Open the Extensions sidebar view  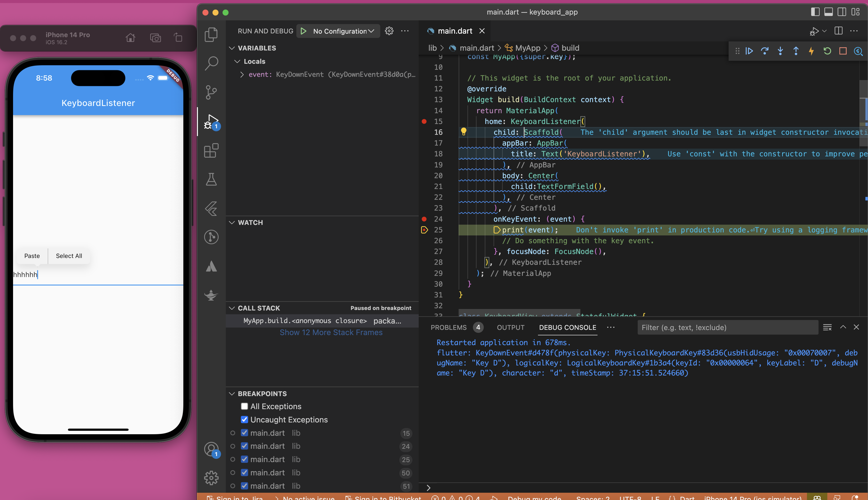click(211, 150)
